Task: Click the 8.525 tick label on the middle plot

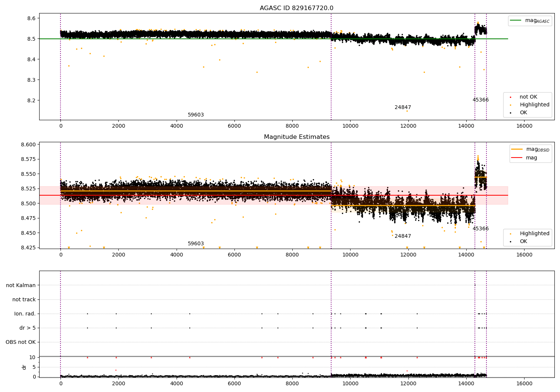Action: tap(28, 189)
